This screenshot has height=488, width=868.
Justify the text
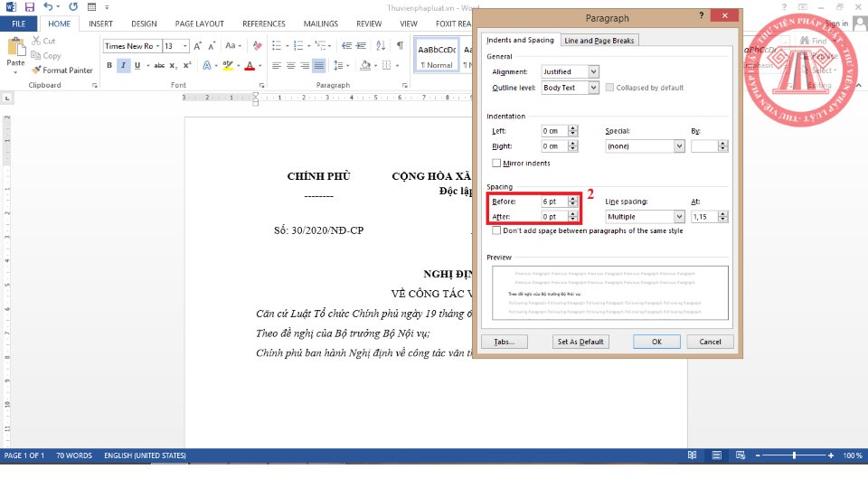point(319,65)
